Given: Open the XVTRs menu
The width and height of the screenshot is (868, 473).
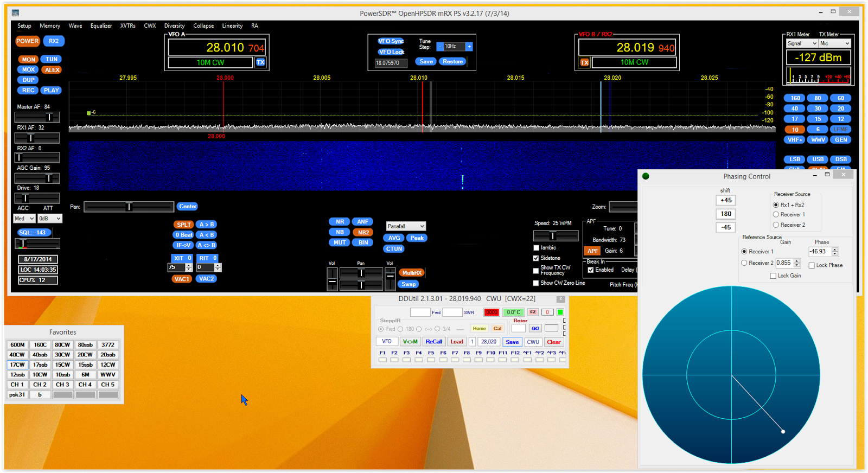Looking at the screenshot, I should (128, 26).
